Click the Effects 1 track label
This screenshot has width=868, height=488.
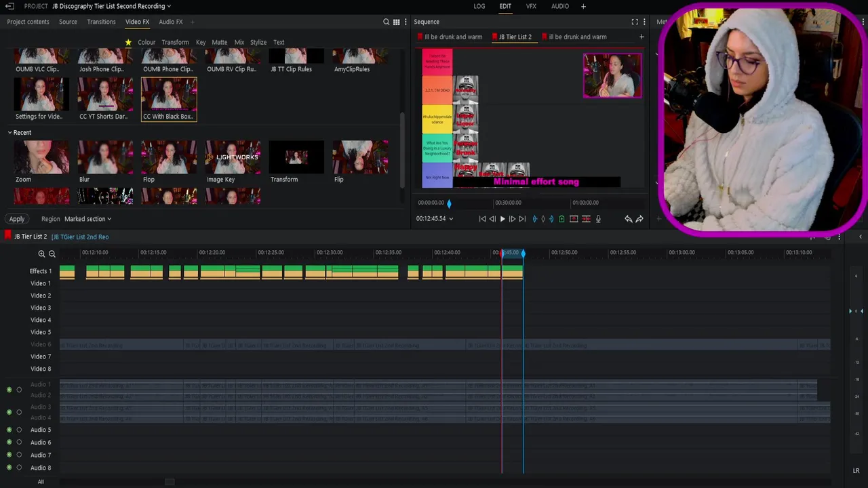[x=41, y=271]
